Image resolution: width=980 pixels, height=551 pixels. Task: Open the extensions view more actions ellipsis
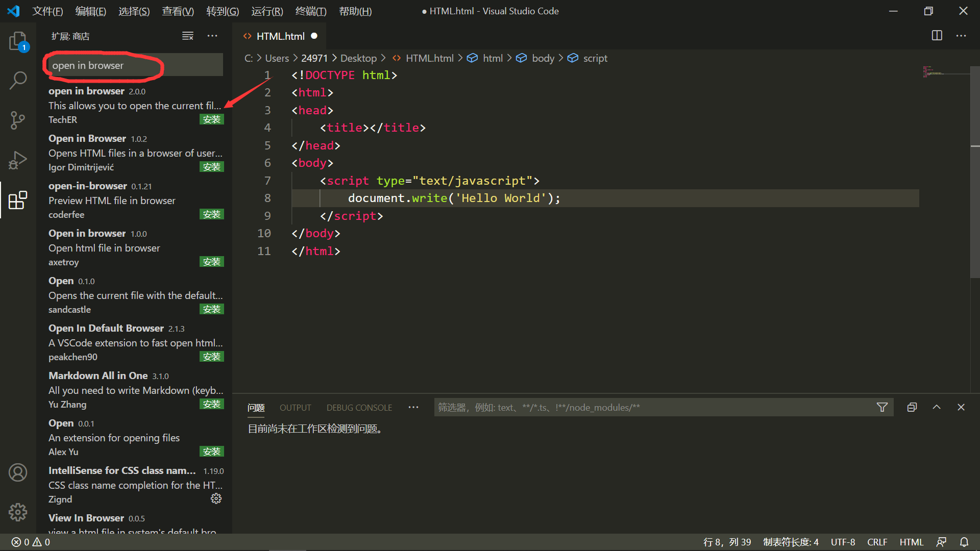click(x=212, y=36)
